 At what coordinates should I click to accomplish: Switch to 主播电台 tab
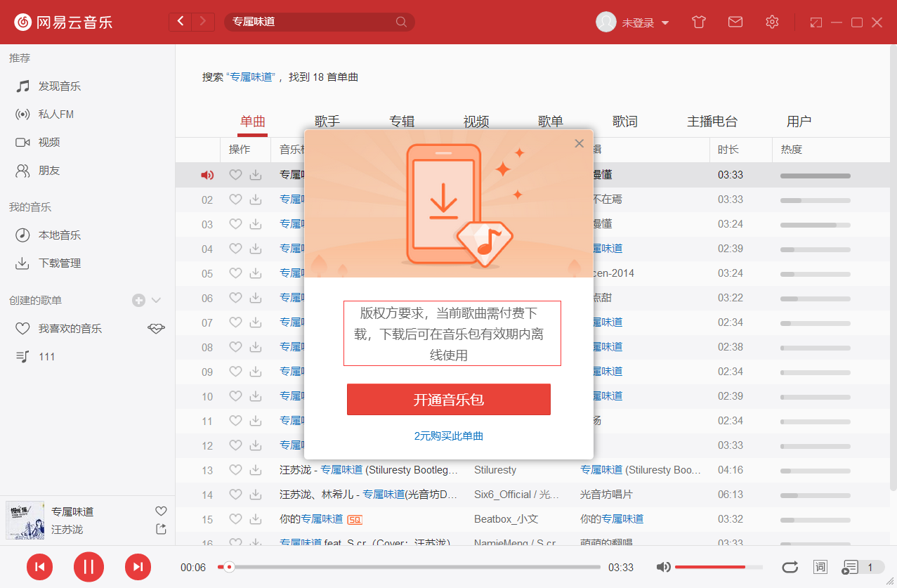coord(712,122)
